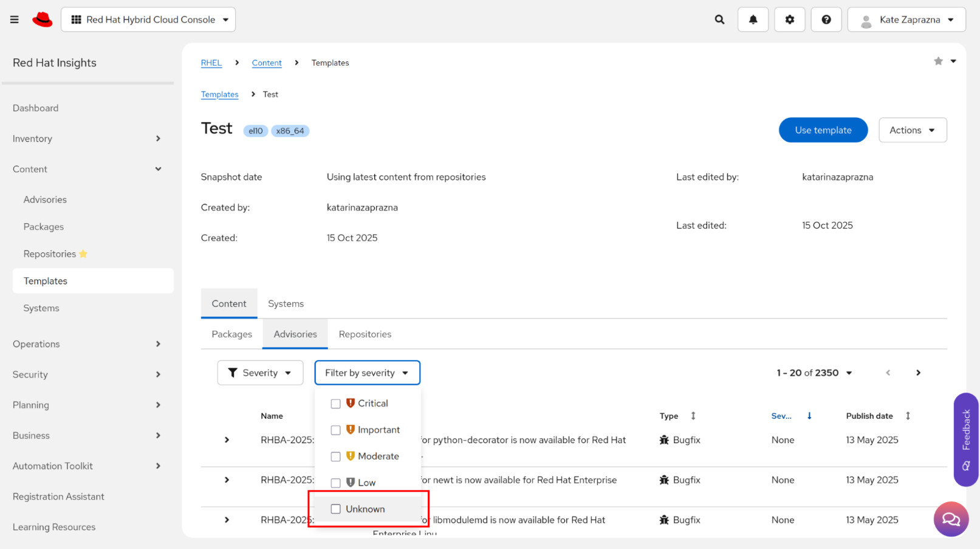This screenshot has width=980, height=549.
Task: Open the search magnifier icon
Action: (x=719, y=19)
